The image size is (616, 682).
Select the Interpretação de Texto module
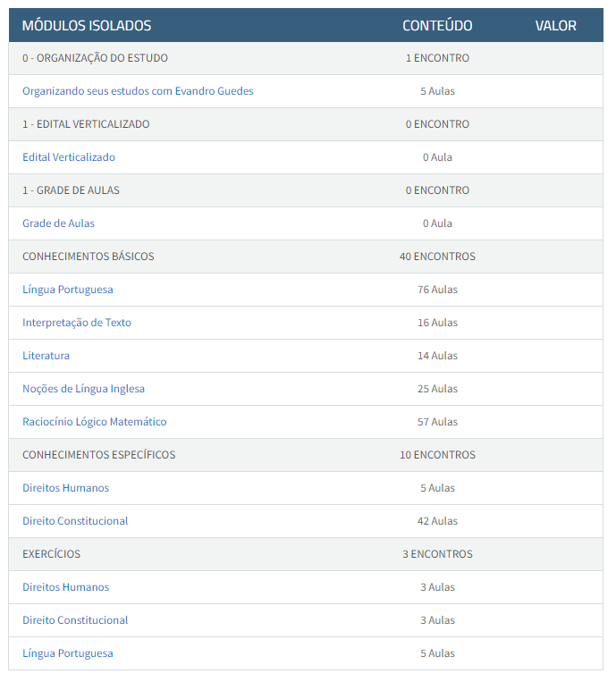tap(77, 323)
